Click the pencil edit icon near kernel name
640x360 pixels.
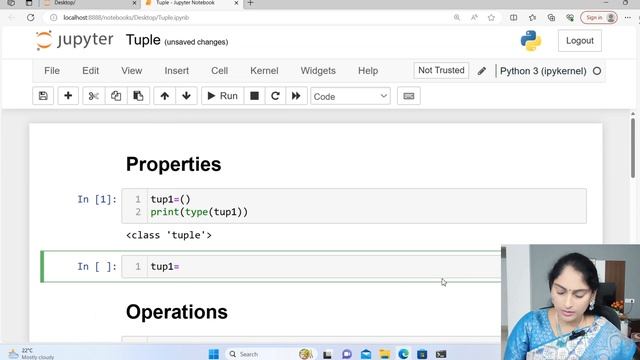tap(482, 71)
